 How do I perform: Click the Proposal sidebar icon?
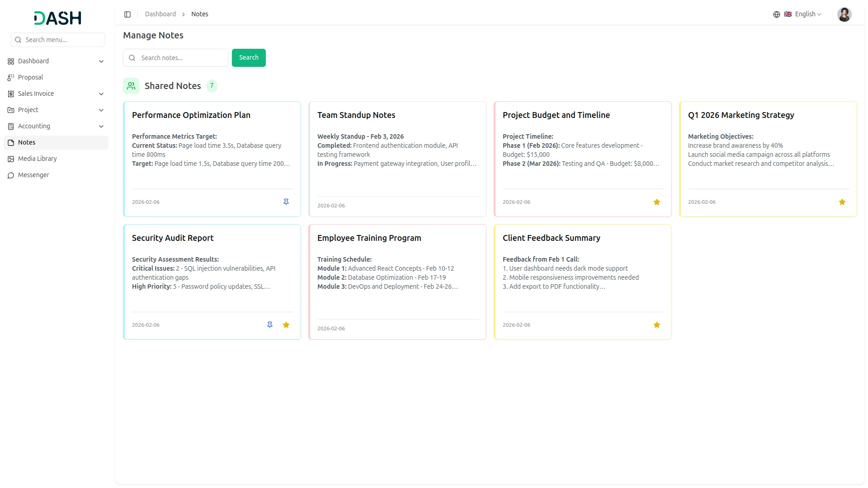pos(11,78)
